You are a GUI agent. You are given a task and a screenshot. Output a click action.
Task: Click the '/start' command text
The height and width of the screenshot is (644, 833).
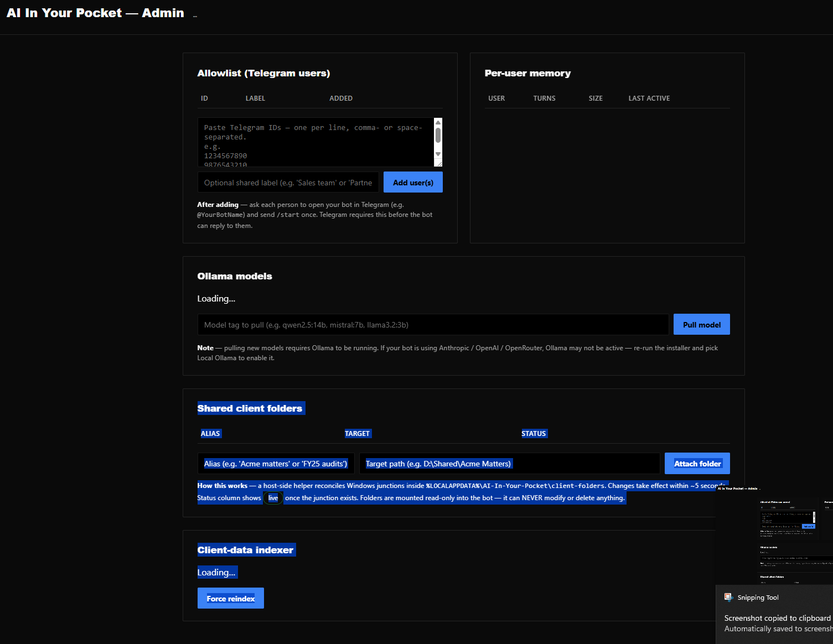click(x=288, y=215)
